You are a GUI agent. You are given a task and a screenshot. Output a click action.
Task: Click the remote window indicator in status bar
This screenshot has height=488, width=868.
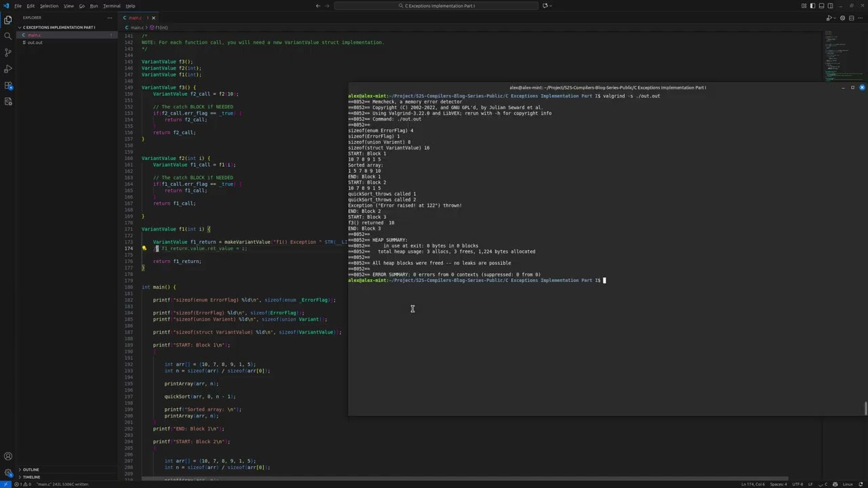[x=5, y=484]
